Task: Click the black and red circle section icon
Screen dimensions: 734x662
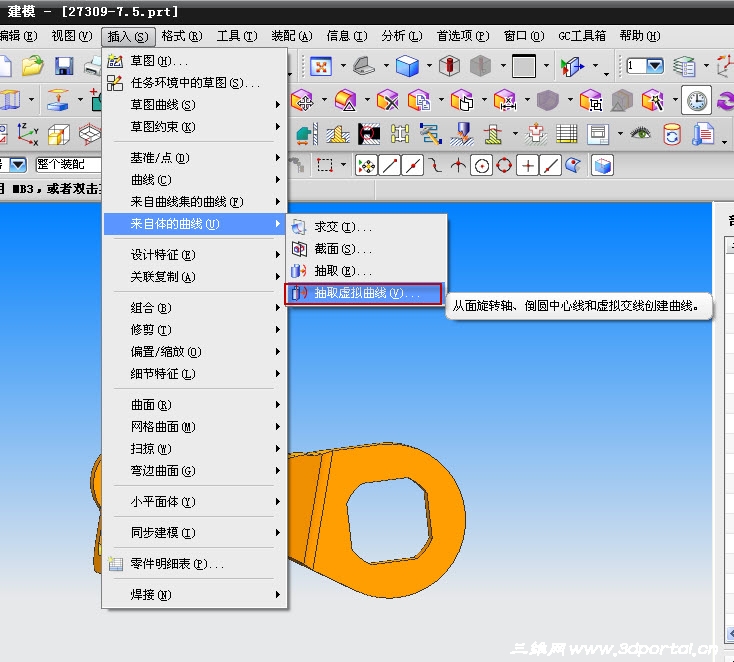Action: [368, 134]
